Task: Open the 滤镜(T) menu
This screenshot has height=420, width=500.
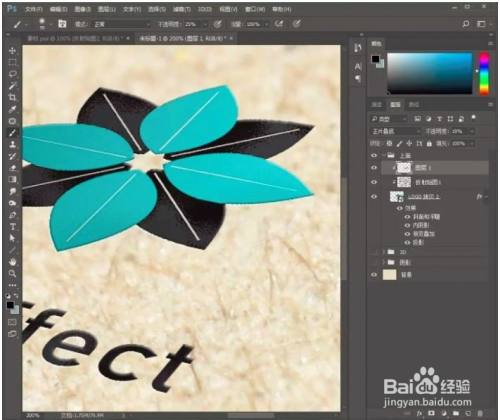Action: (181, 9)
